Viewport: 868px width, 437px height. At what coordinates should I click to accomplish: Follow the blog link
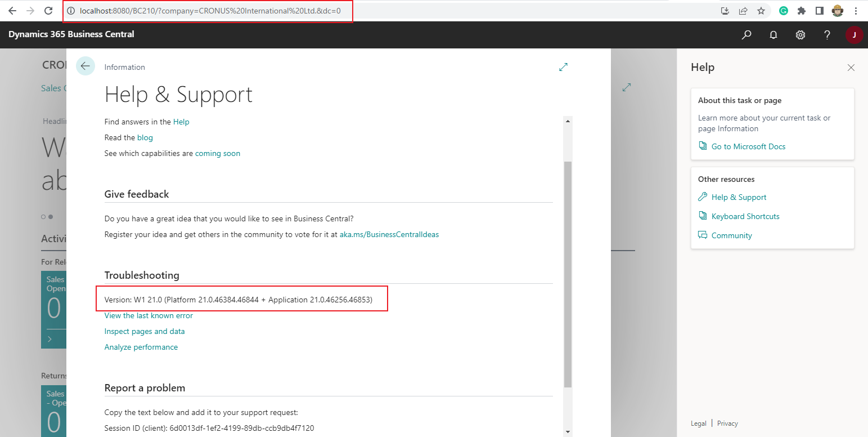click(x=145, y=137)
